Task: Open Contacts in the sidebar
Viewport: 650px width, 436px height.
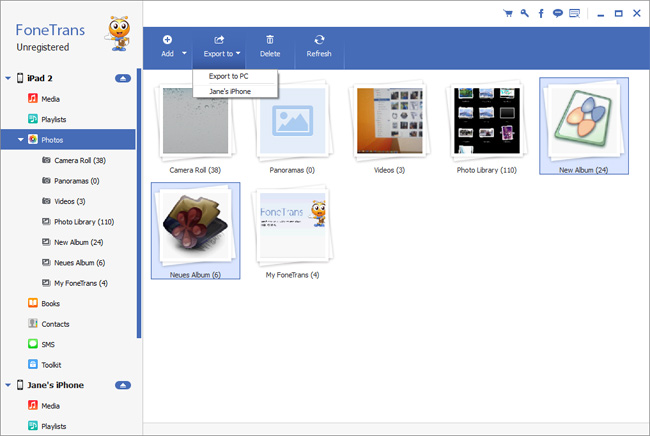Action: [x=54, y=324]
